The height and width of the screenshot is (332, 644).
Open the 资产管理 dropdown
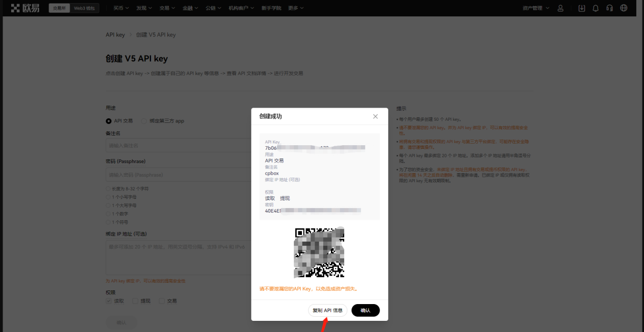pos(536,8)
